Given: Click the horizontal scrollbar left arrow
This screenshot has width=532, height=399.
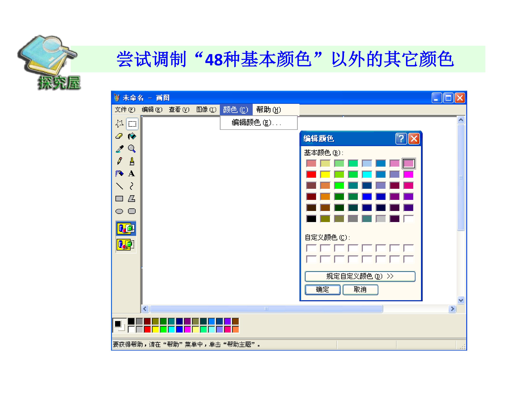Looking at the screenshot, I should tap(145, 309).
